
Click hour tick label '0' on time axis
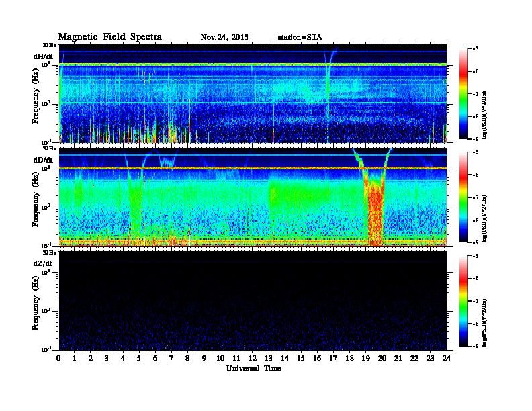[58, 358]
